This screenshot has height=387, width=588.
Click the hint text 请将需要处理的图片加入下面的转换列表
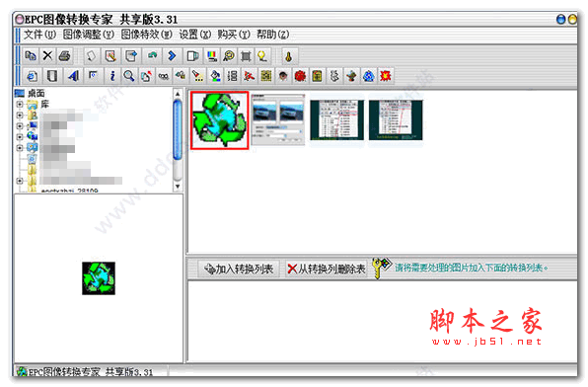coord(471,268)
